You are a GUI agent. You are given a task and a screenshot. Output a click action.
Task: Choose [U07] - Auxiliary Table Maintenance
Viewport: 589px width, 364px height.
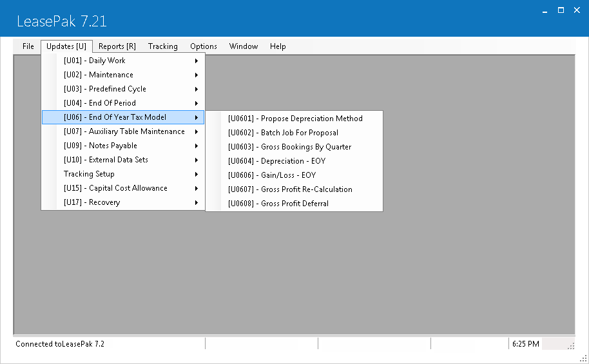pyautogui.click(x=123, y=131)
